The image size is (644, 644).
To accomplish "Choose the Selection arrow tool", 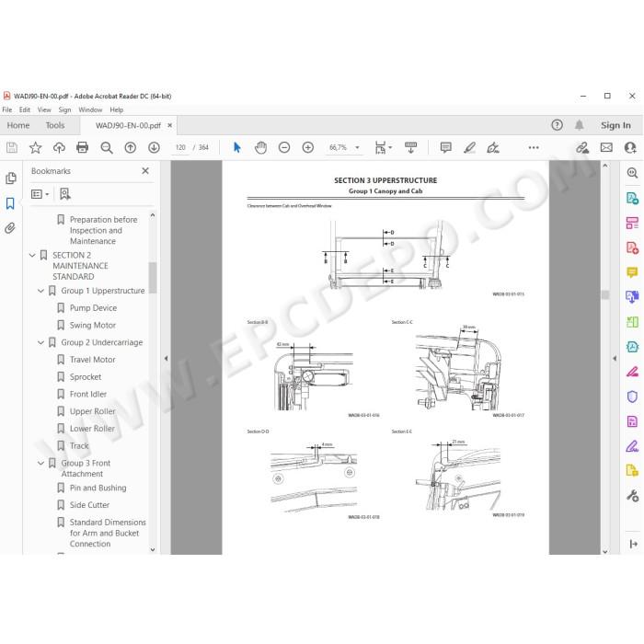I will coord(237,147).
